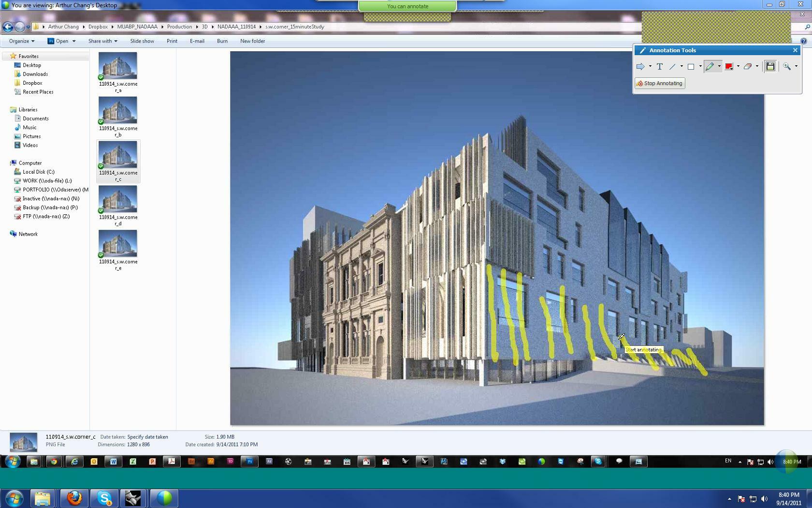Expand the zoom options dropdown

click(796, 67)
